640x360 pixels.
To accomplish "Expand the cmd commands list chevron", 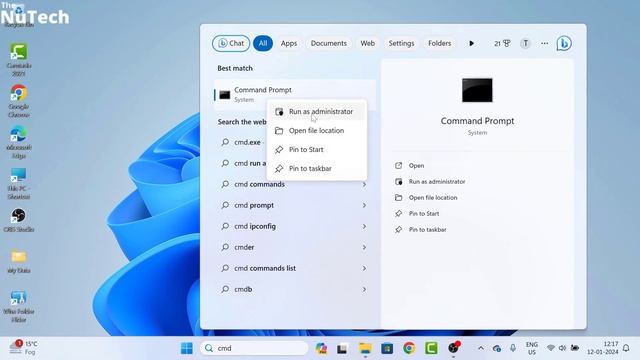I will (364, 268).
